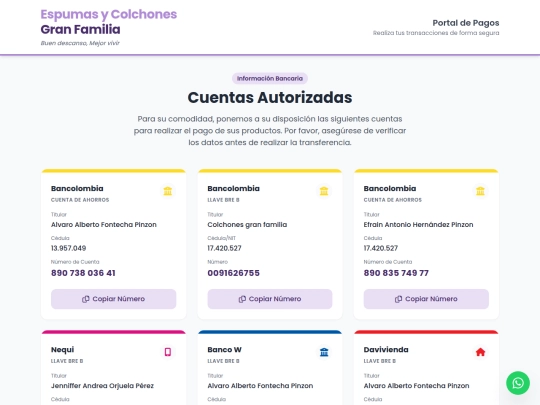
Task: Click the Banco W card title
Action: (225, 350)
